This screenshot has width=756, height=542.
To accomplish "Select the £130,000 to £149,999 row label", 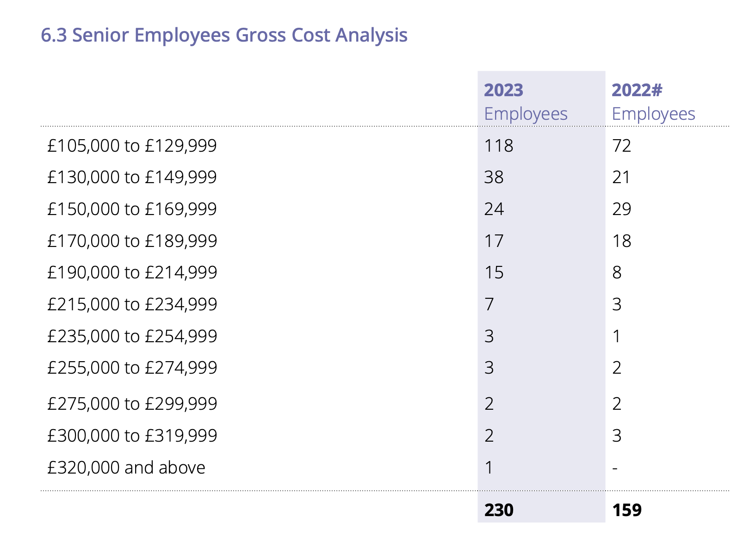I will tap(132, 177).
